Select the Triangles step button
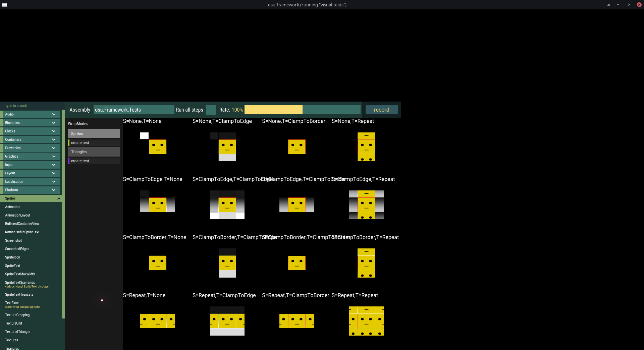 point(94,152)
